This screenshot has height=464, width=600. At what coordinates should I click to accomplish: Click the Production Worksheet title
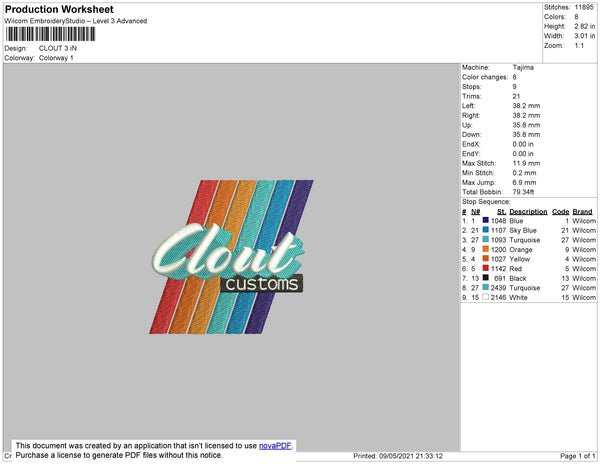59,9
